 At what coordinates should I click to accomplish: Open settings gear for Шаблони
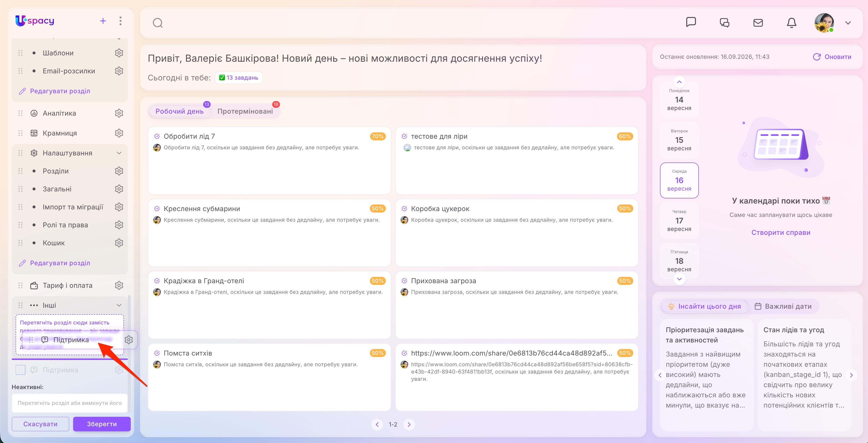click(x=119, y=53)
